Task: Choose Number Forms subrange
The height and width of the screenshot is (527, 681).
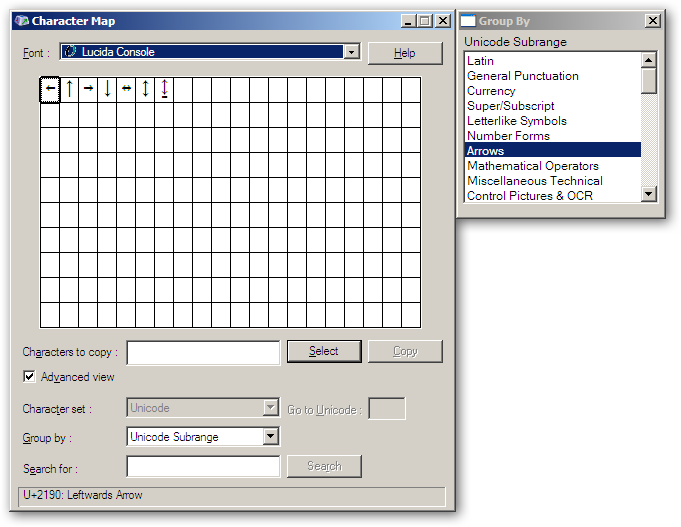Action: [552, 136]
